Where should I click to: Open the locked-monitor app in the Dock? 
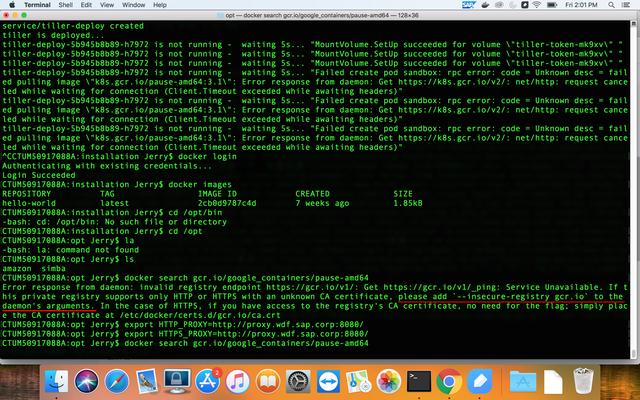tap(177, 381)
